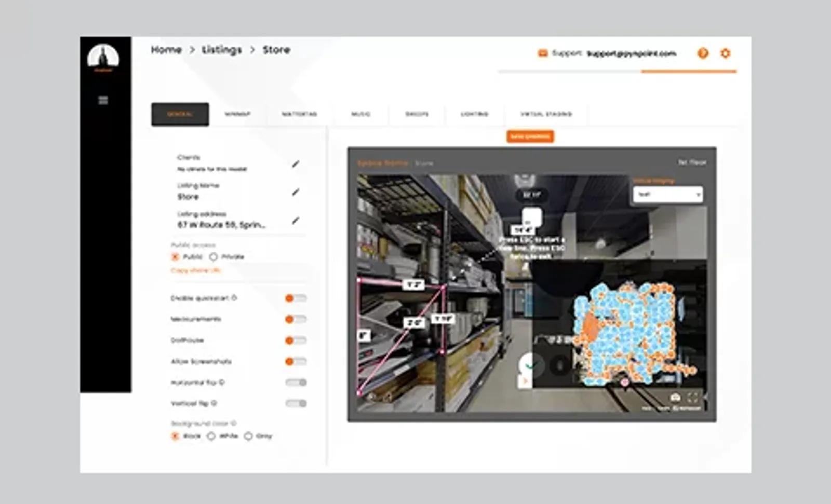The image size is (831, 504).
Task: Toggle the Vertical flip switch
Action: point(296,403)
